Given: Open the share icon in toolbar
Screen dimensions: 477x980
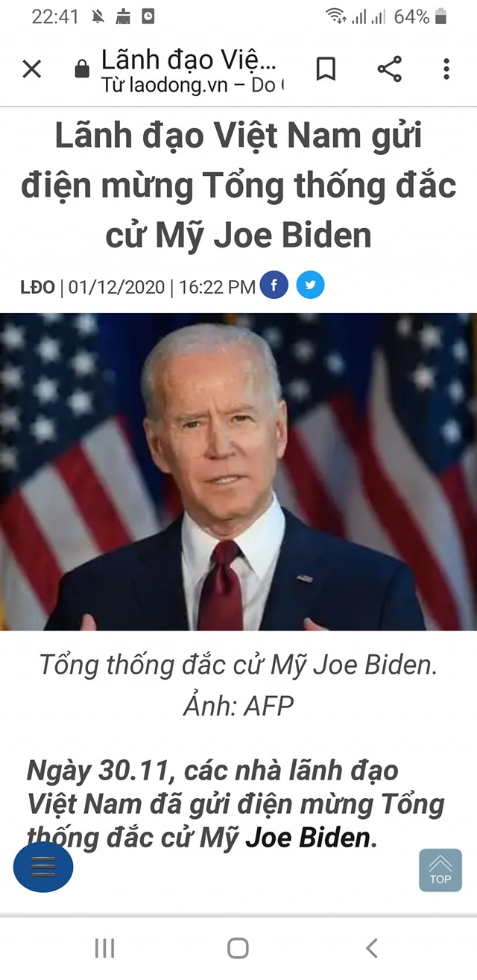Looking at the screenshot, I should click(x=389, y=69).
